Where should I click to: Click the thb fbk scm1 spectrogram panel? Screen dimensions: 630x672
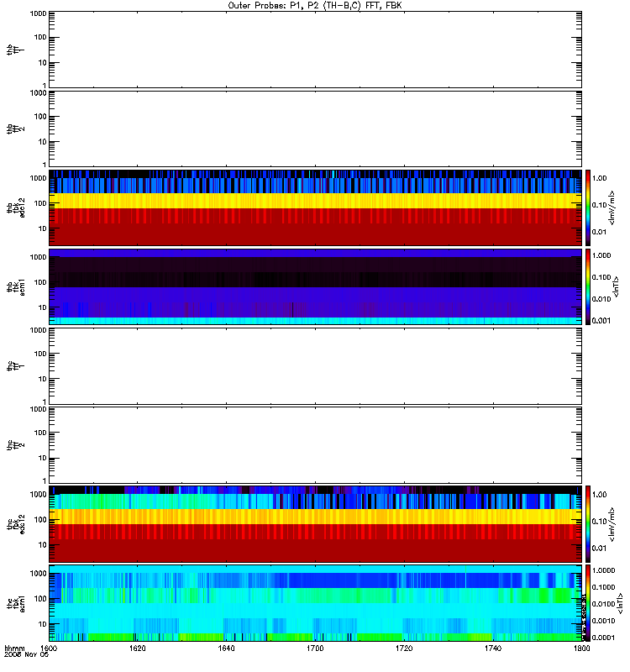(x=316, y=286)
